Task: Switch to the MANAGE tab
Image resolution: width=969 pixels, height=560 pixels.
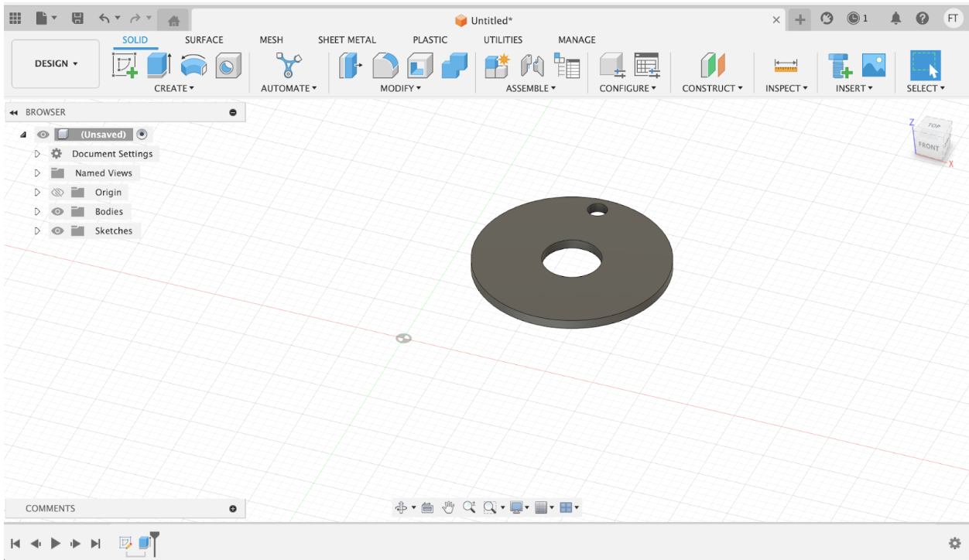Action: click(x=577, y=40)
